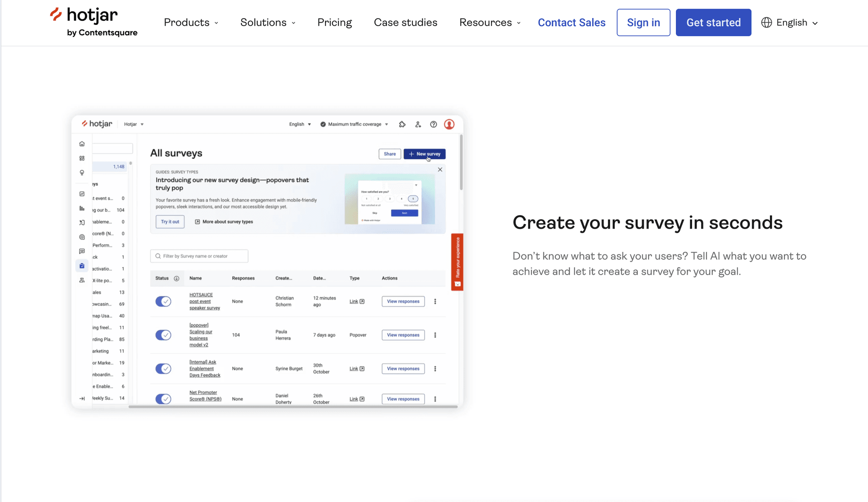Image resolution: width=868 pixels, height=502 pixels.
Task: Click the integrations puzzle icon
Action: pos(402,124)
